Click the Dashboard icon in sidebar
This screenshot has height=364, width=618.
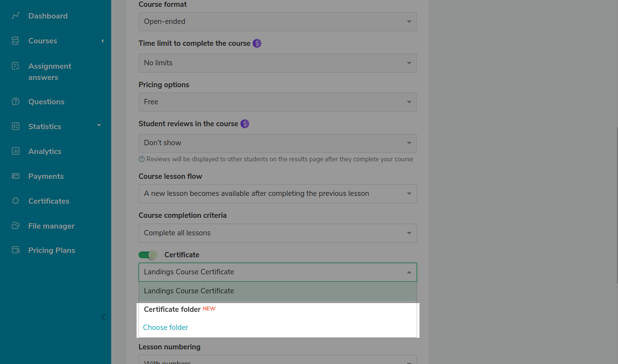coord(16,16)
